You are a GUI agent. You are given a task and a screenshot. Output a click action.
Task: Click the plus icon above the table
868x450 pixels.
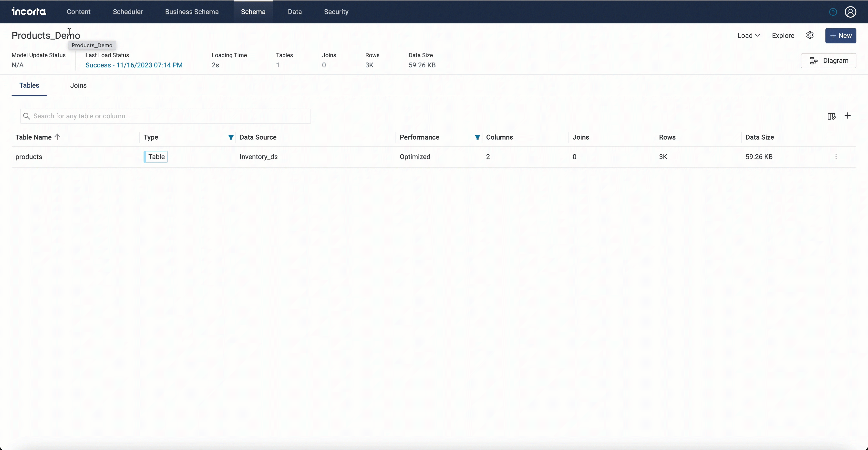coord(847,116)
